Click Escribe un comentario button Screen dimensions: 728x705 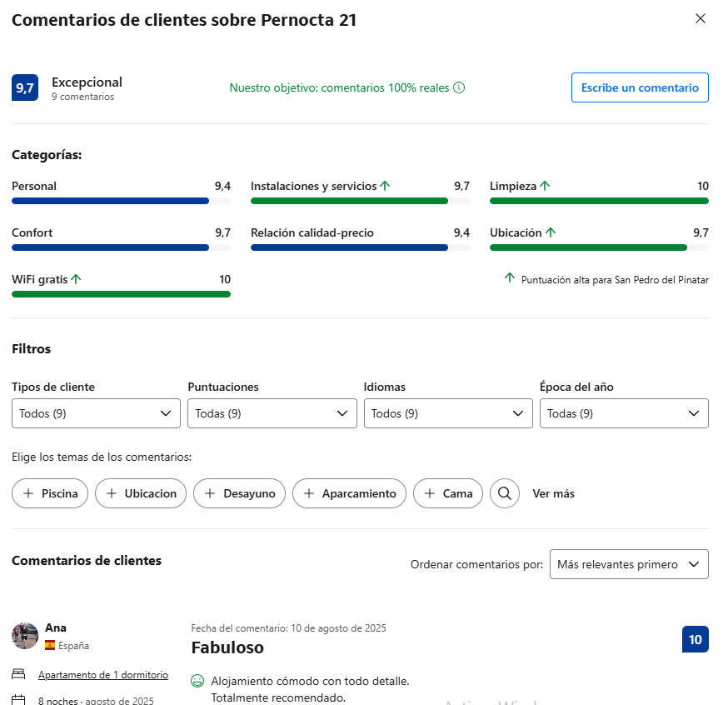(x=640, y=87)
